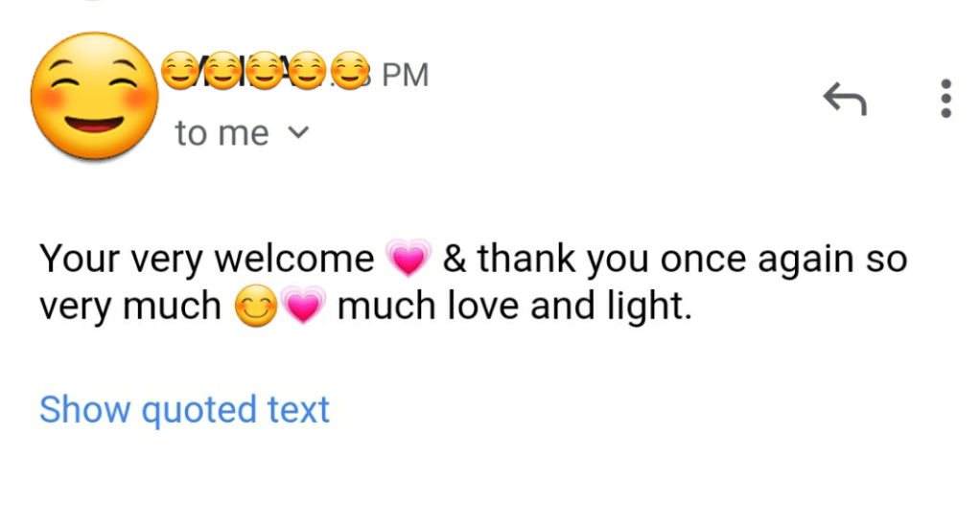The image size is (980, 525).
Task: Click the smiling face emoji in message body
Action: pyautogui.click(x=256, y=308)
